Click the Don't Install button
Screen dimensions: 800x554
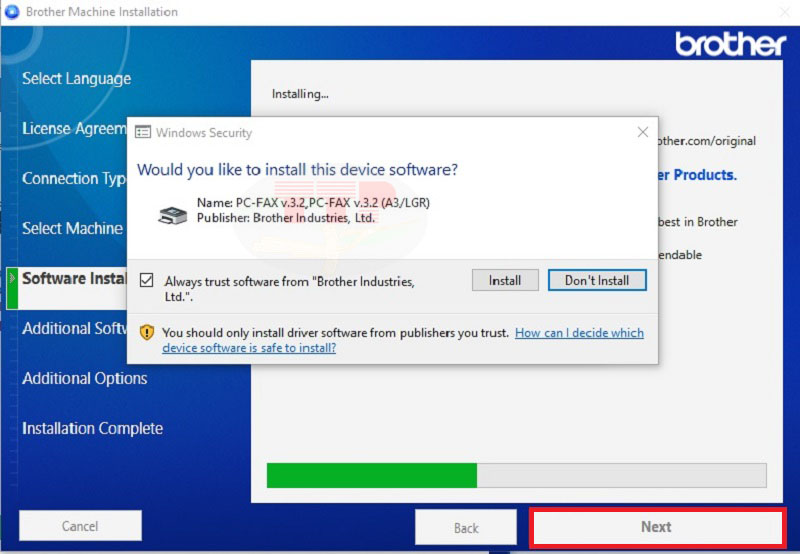point(597,281)
